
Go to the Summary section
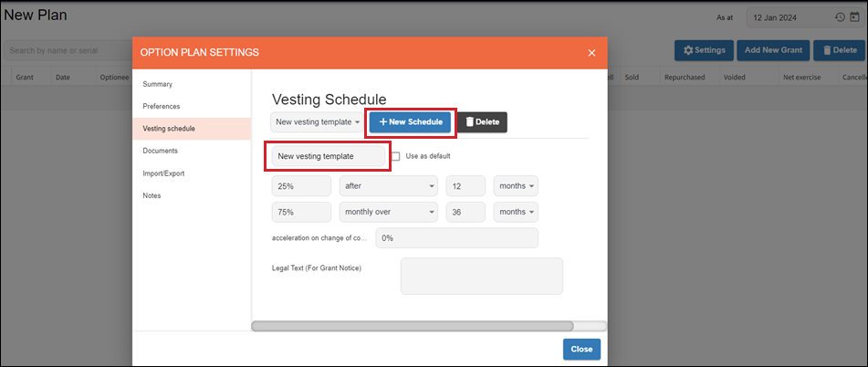(158, 84)
